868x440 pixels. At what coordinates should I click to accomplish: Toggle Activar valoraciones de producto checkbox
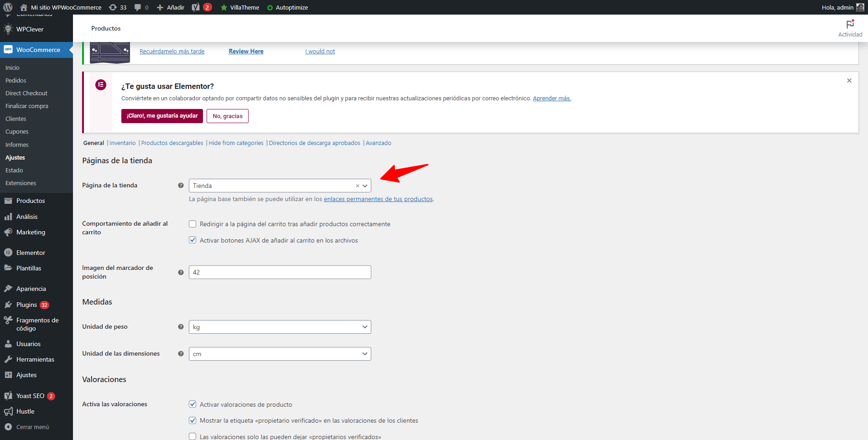point(192,404)
